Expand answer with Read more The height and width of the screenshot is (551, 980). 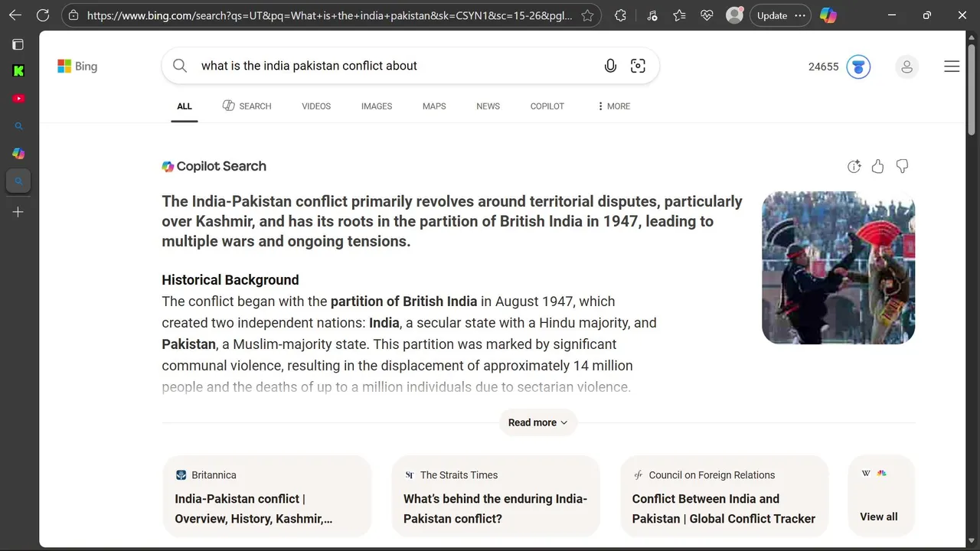(537, 422)
